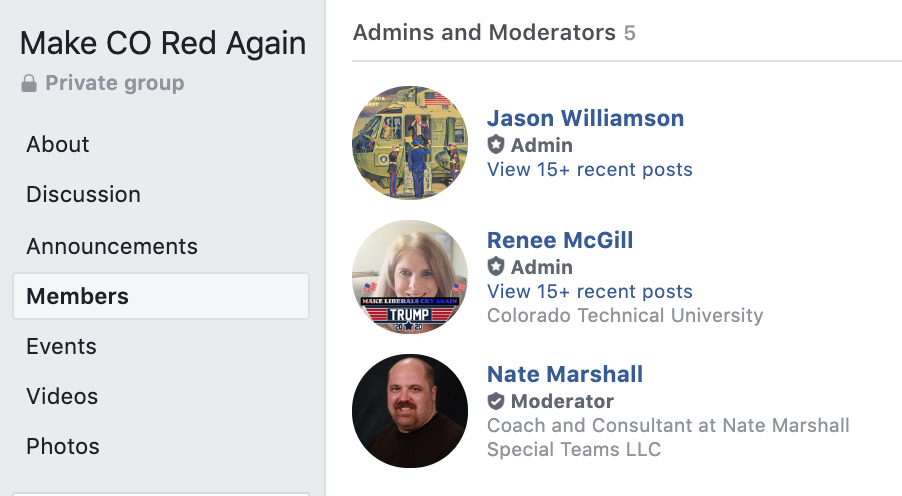
Task: Switch to the Photos section
Action: (x=63, y=446)
